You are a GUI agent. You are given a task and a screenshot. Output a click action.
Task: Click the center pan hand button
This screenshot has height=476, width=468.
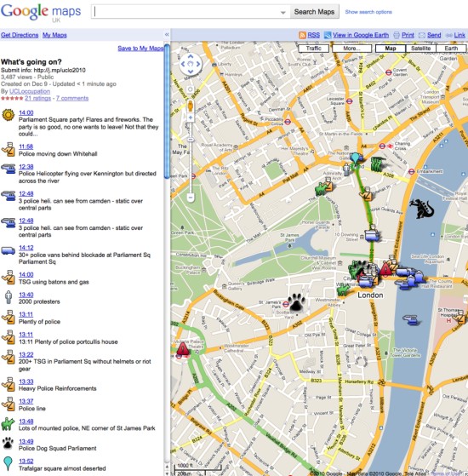(x=190, y=64)
